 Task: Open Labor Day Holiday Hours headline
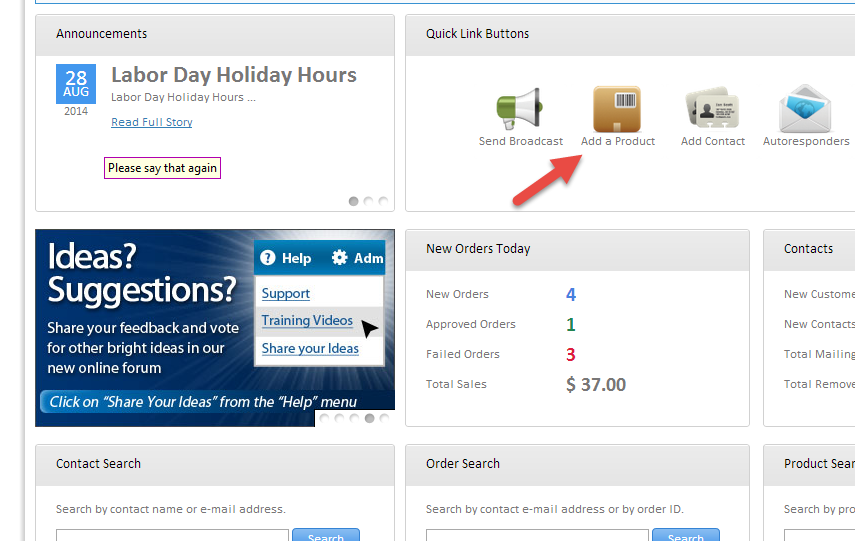click(x=233, y=75)
